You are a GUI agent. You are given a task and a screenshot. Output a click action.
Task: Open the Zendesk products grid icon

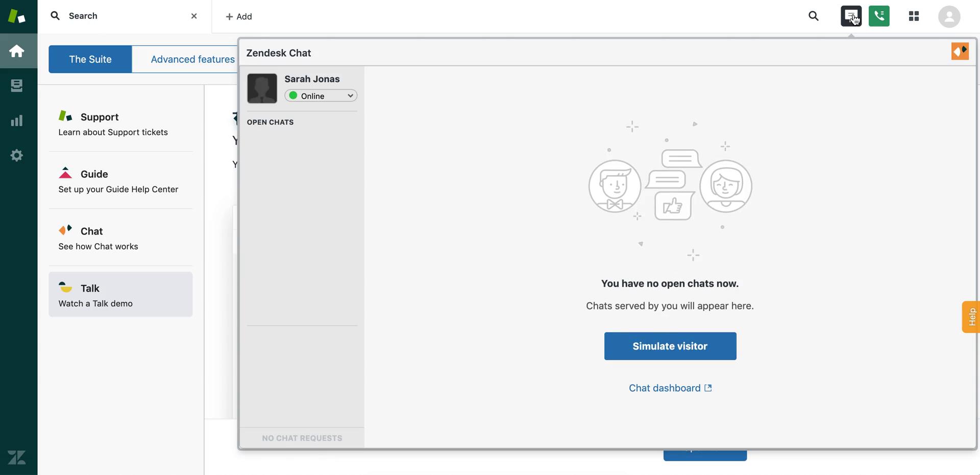pyautogui.click(x=914, y=16)
